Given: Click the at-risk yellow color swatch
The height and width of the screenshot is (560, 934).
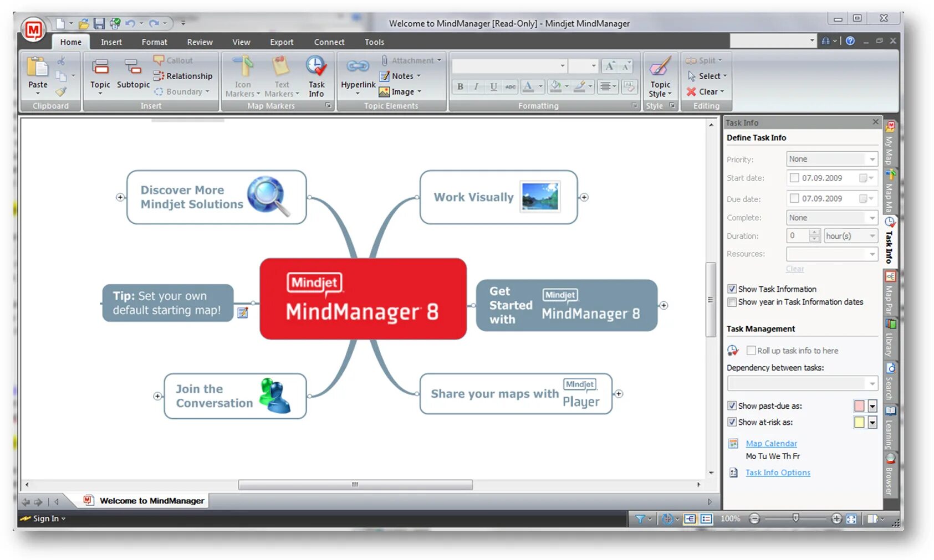Looking at the screenshot, I should tap(859, 423).
